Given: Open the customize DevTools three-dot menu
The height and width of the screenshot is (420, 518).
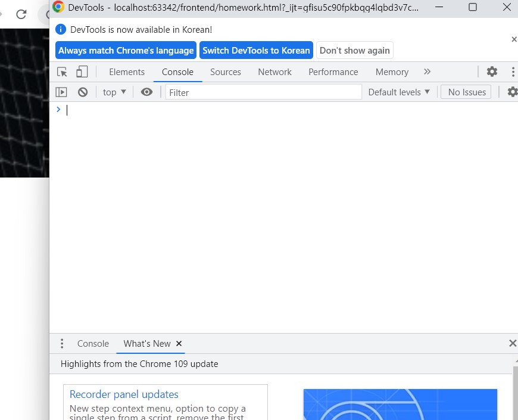Looking at the screenshot, I should pyautogui.click(x=513, y=71).
